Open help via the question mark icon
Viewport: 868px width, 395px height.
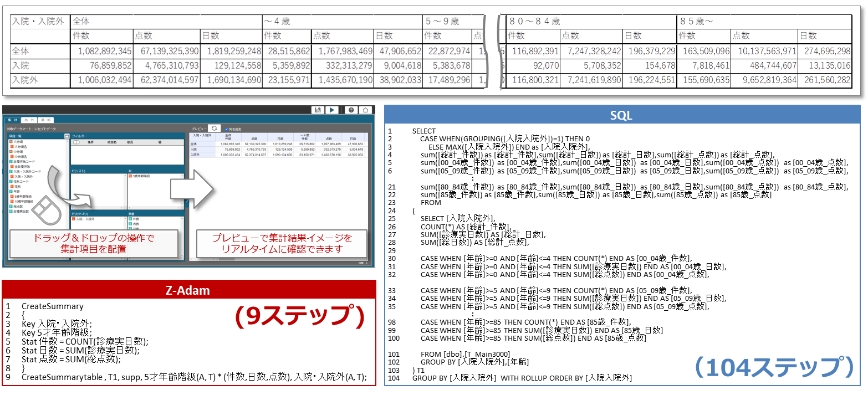tap(351, 110)
